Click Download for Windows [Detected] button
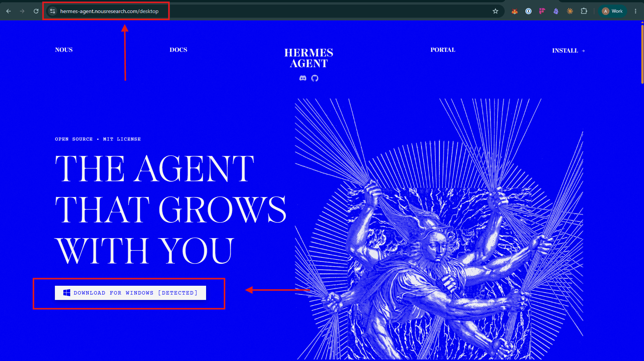The width and height of the screenshot is (644, 361). [130, 293]
